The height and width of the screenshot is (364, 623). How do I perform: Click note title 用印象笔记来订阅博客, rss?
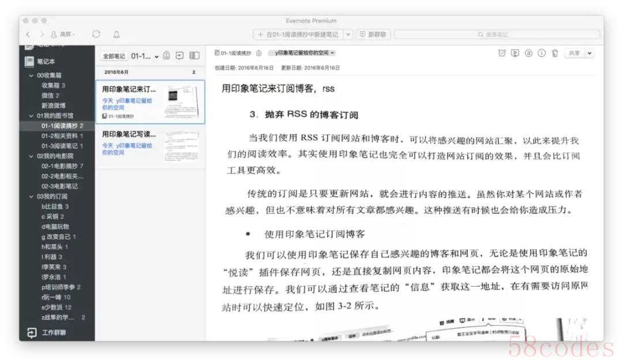tap(278, 89)
